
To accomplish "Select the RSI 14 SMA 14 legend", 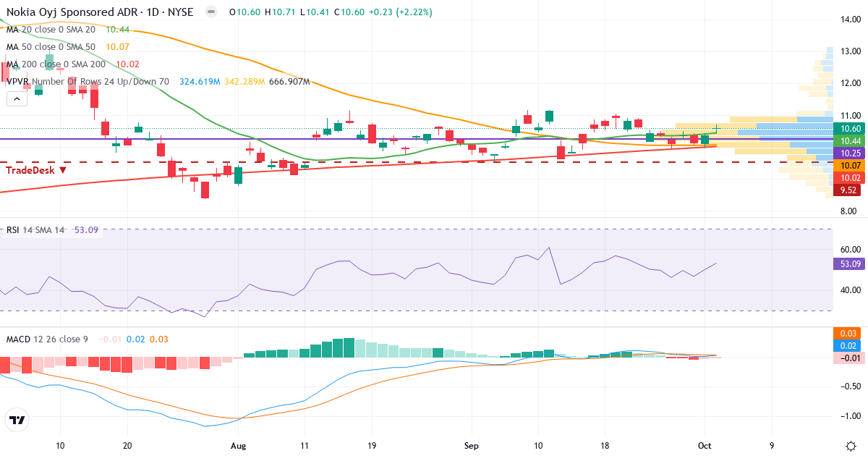I will (35, 230).
